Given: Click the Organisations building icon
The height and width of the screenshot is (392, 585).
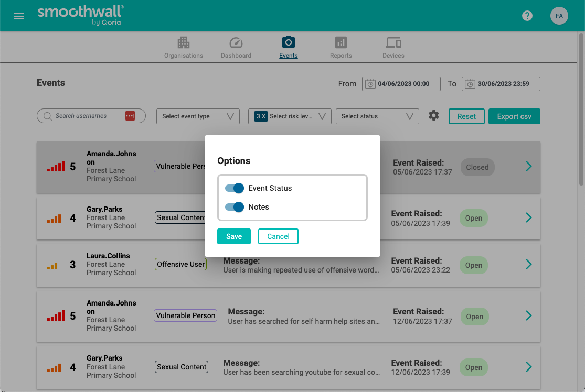Looking at the screenshot, I should click(x=183, y=42).
